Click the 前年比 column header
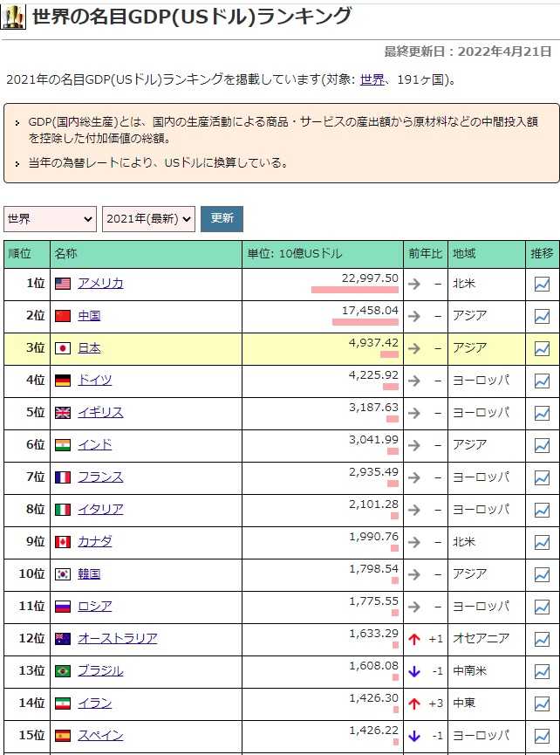This screenshot has height=755, width=560. pos(425,254)
